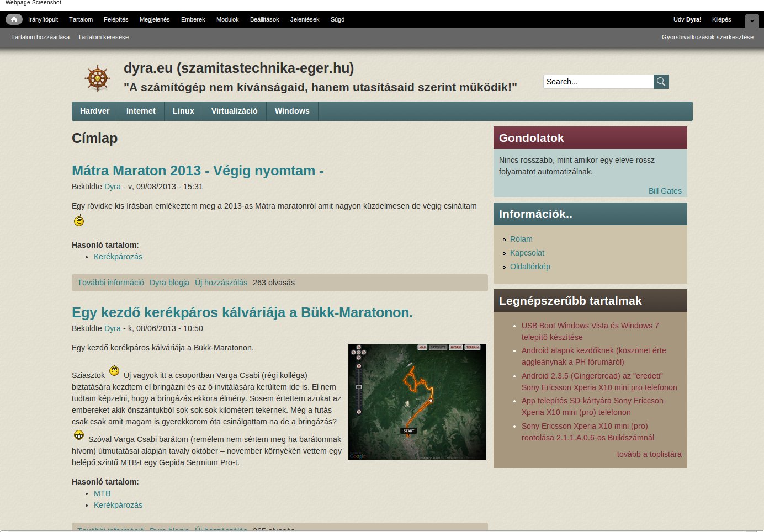Open the Android alapok kezdőknek article link
The height and width of the screenshot is (532, 764).
pos(594,356)
